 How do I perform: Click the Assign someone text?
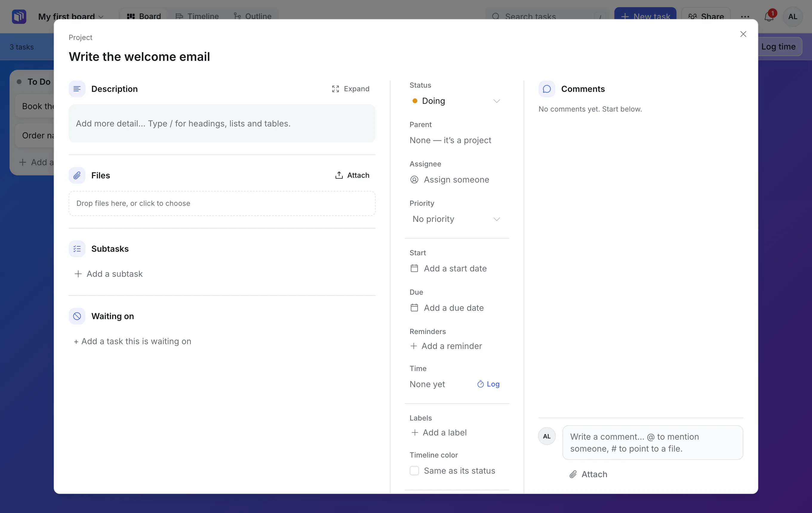tap(456, 180)
